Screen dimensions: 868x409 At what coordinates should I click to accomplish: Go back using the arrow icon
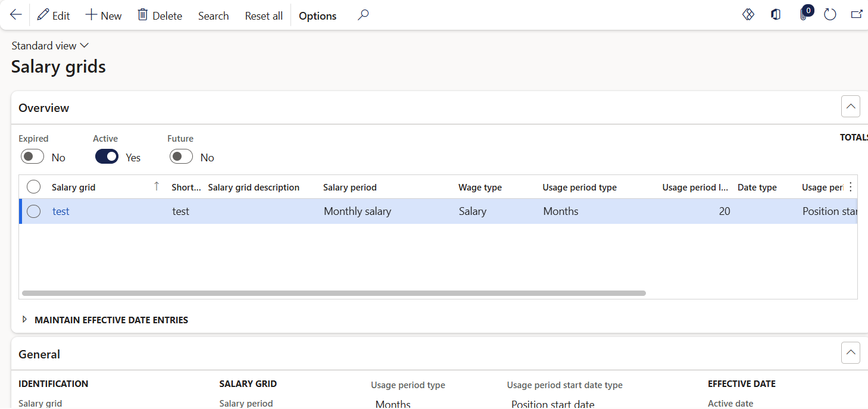coord(16,15)
